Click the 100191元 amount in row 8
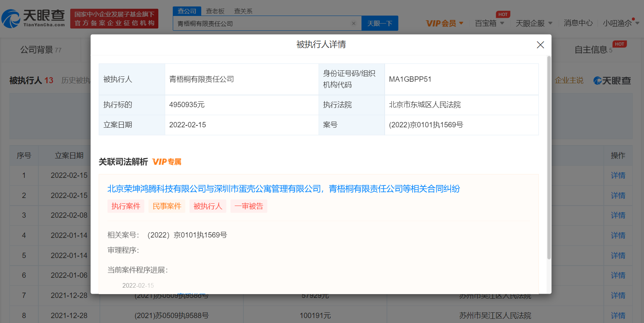 (315, 316)
